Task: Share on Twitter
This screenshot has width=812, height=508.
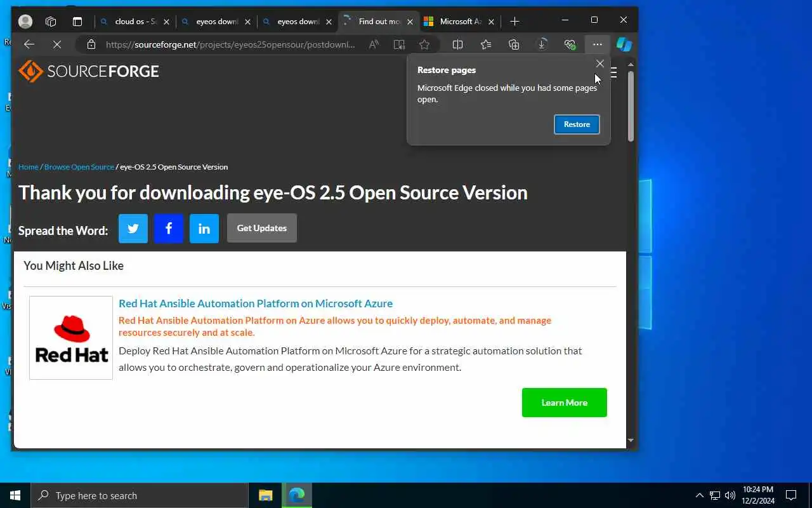Action: (x=133, y=229)
